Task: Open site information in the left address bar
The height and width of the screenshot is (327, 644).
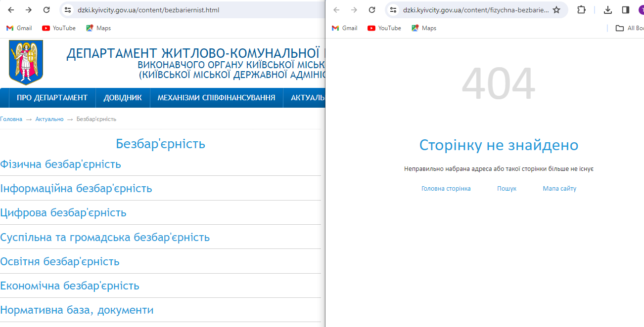Action: point(67,9)
